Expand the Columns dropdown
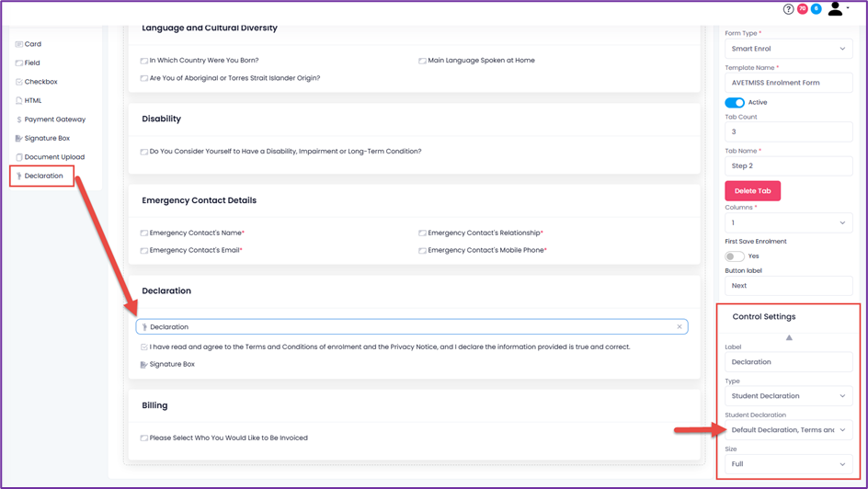 coord(788,222)
